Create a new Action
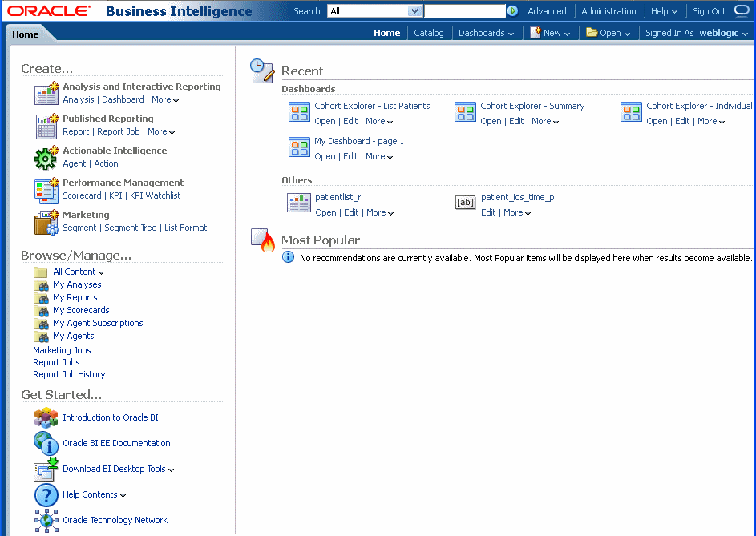This screenshot has height=536, width=756. tap(106, 164)
